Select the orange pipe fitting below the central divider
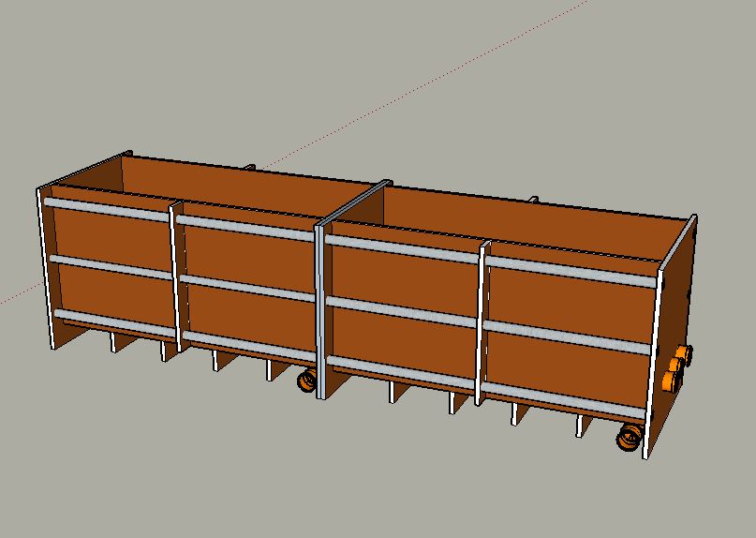This screenshot has width=756, height=538. [x=305, y=381]
